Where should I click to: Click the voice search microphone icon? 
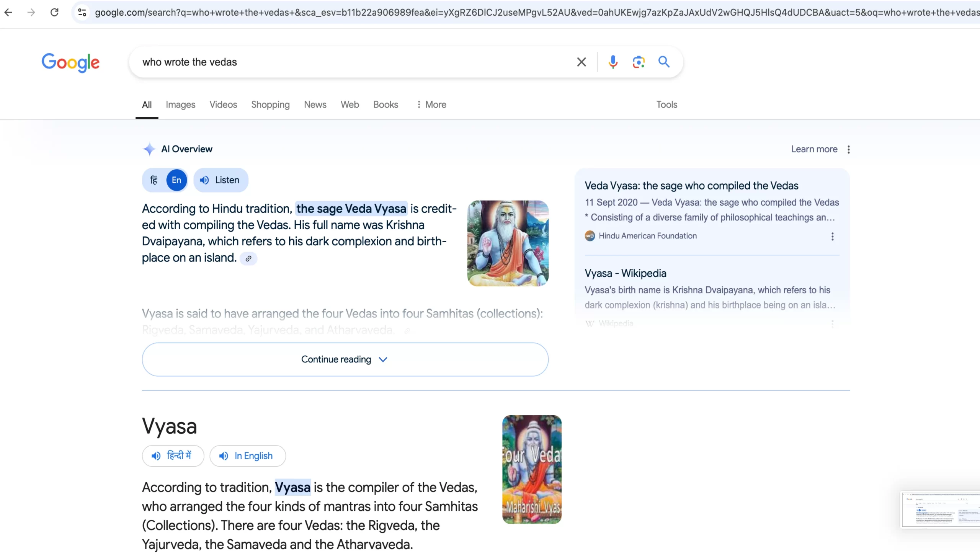(x=613, y=62)
